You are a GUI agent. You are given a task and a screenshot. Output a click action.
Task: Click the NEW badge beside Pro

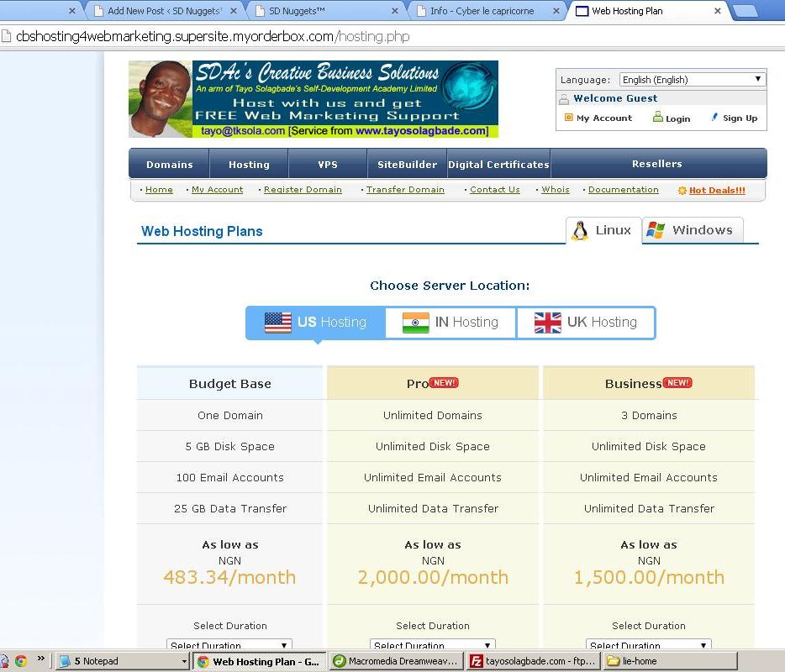(444, 383)
